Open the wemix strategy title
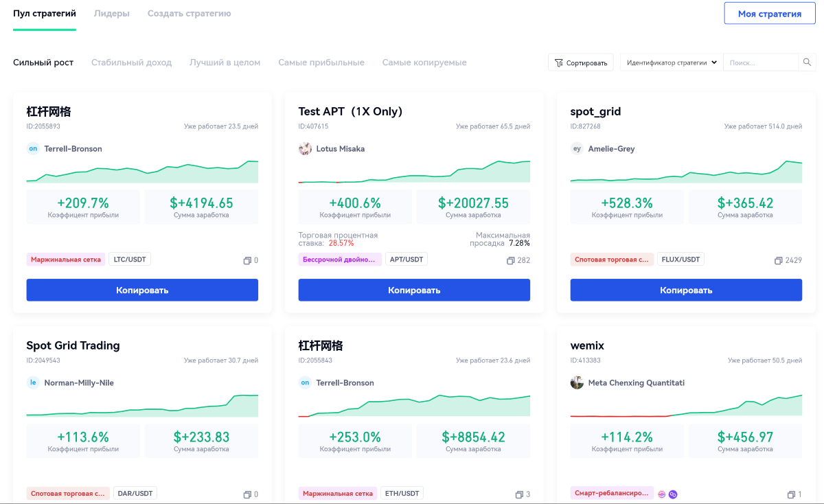 587,345
